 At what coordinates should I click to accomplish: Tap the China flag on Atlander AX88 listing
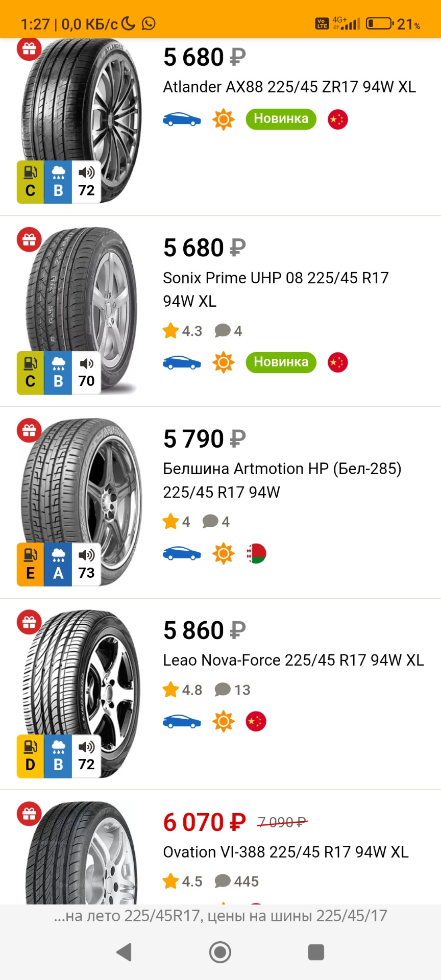click(x=337, y=119)
